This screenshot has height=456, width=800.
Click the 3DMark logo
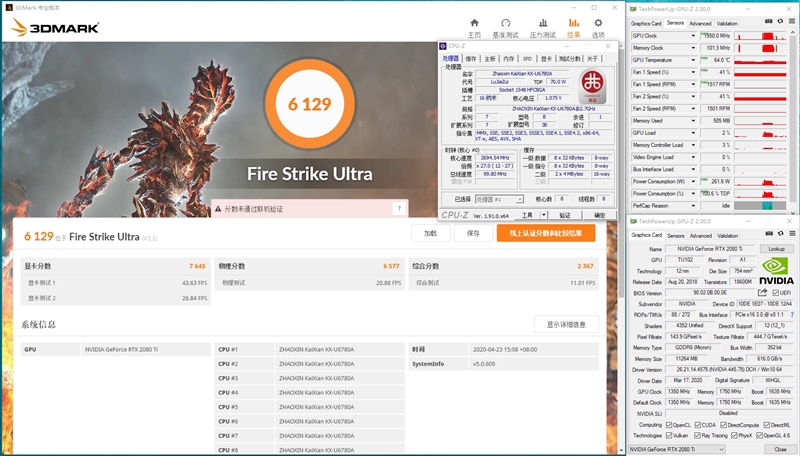coord(55,28)
